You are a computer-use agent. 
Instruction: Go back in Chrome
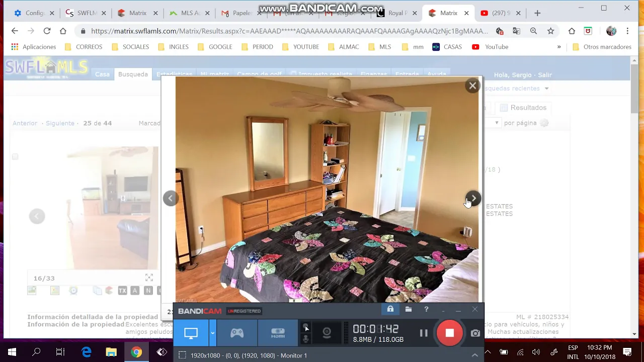15,31
